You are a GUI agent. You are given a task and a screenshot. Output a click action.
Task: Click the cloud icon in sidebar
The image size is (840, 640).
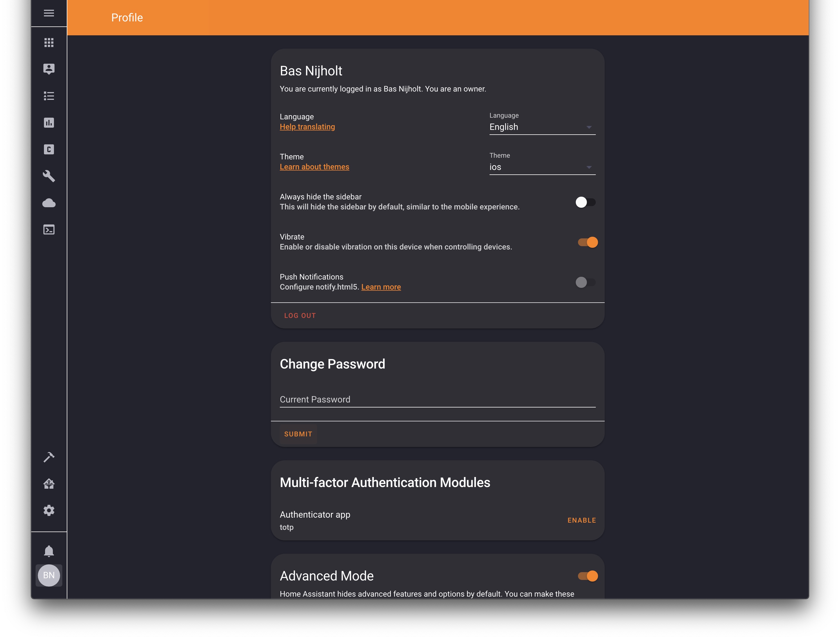(49, 203)
